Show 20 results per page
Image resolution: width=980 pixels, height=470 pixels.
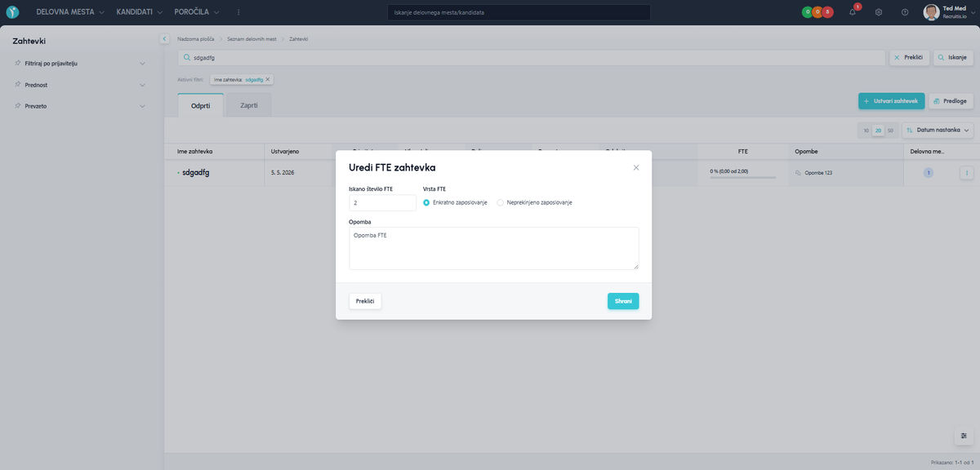[878, 131]
